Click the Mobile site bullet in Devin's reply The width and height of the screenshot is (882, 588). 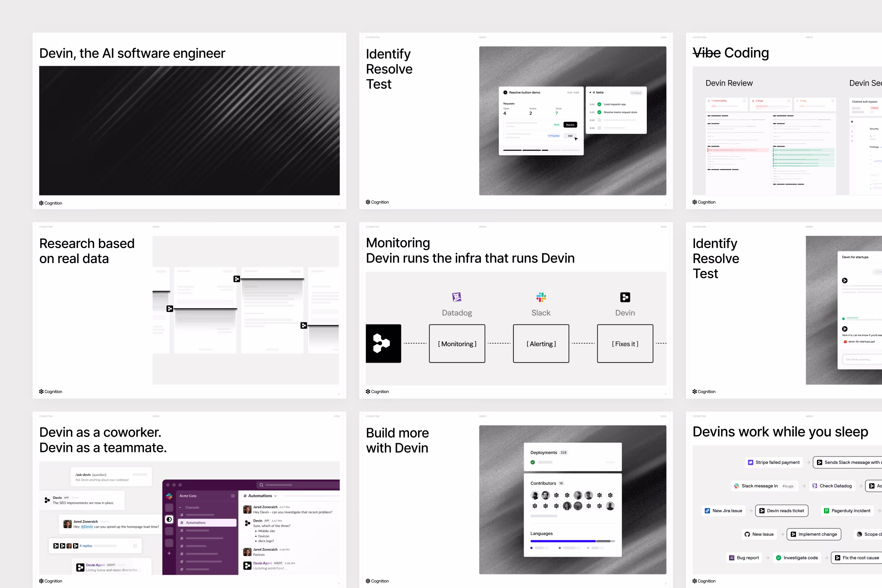click(266, 531)
